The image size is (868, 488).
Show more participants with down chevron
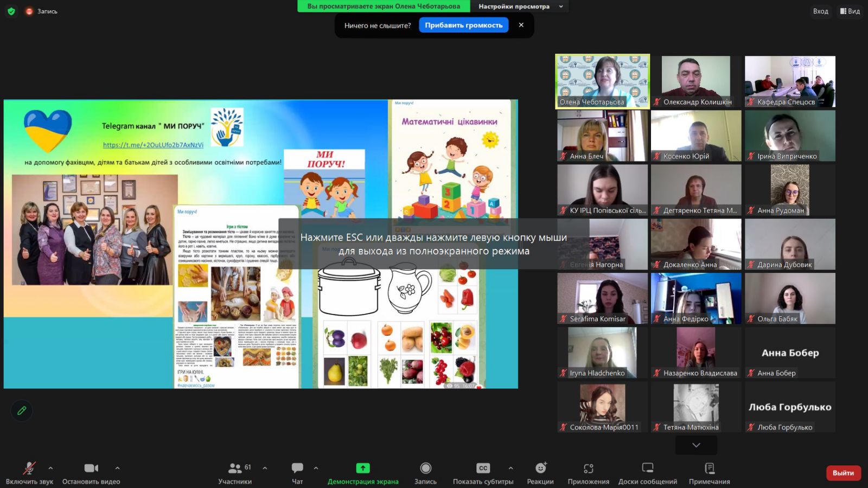696,445
